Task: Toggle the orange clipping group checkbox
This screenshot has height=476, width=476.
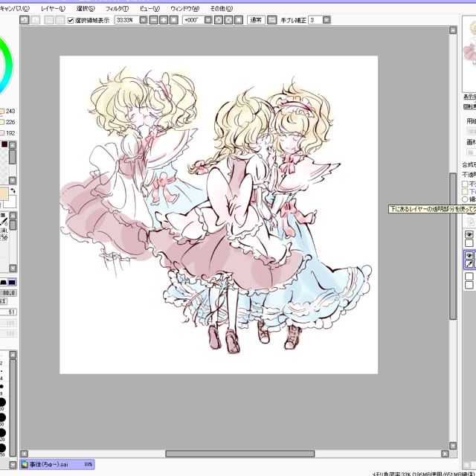Action: pos(465,192)
